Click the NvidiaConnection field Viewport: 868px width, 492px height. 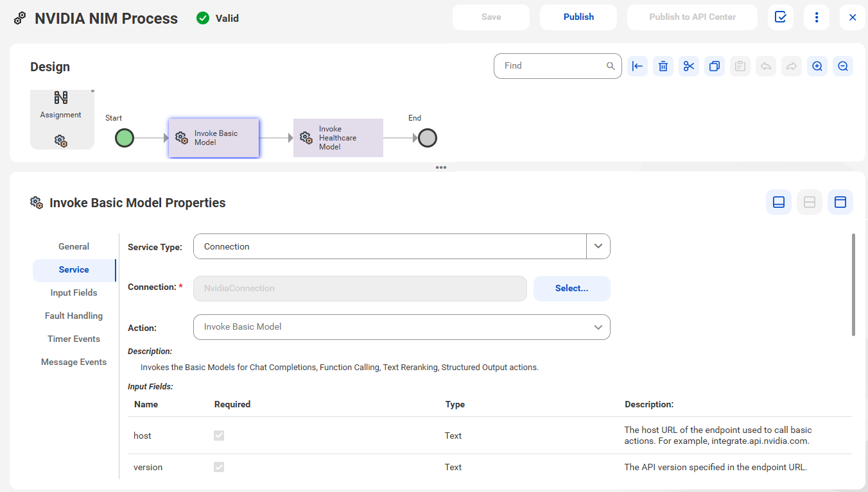click(x=360, y=289)
